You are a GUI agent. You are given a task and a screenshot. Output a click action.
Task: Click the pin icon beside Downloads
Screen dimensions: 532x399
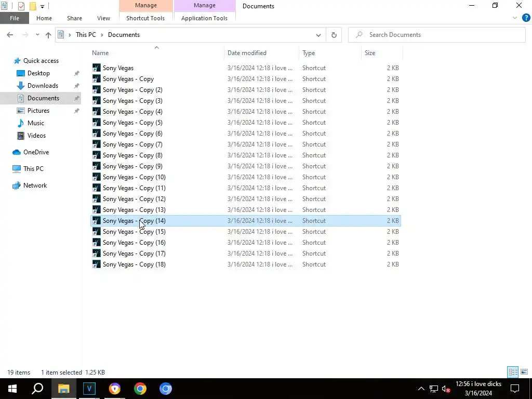coord(77,86)
